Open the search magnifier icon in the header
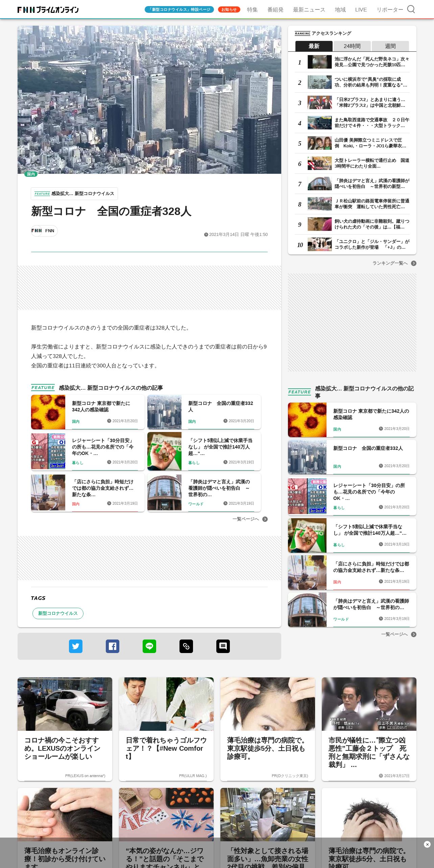 tap(411, 9)
